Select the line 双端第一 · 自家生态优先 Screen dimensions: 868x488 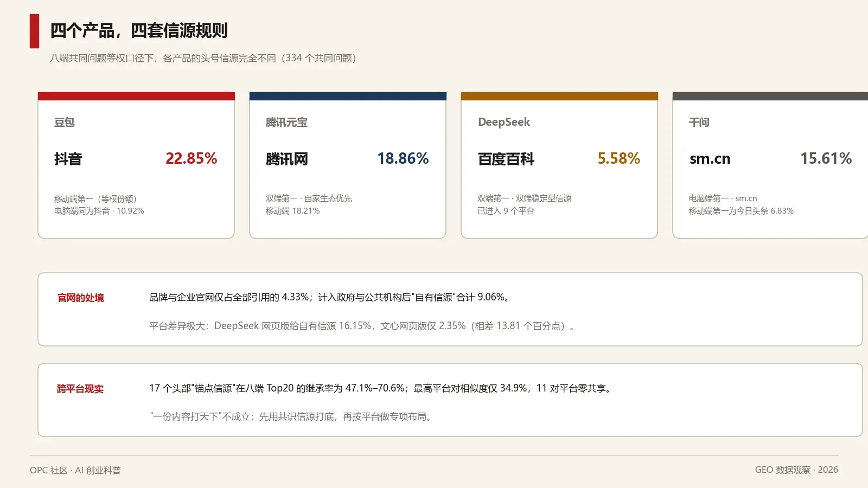point(309,198)
